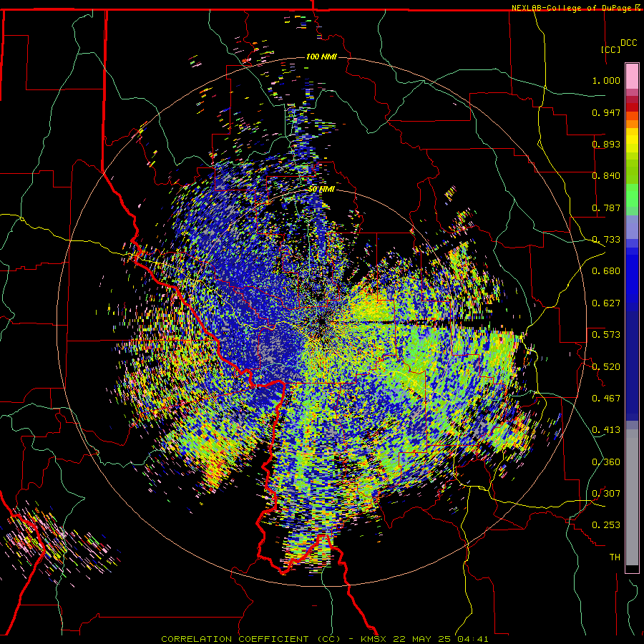
Task: Pick the orange color bar segment below 0.947
Action: tap(632, 124)
